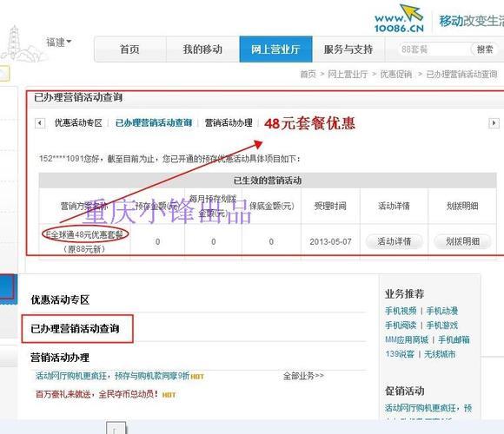Open 手机视频 recommended service link

coord(401,311)
